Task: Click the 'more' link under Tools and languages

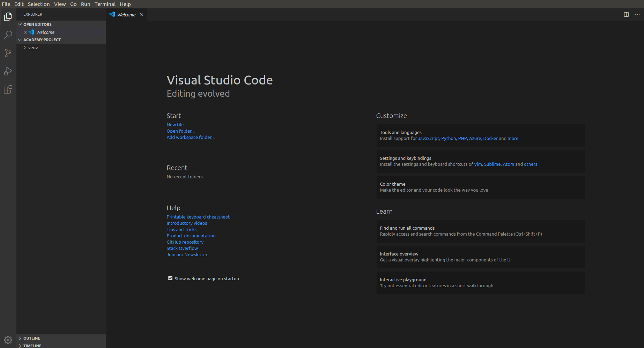Action: (x=513, y=139)
